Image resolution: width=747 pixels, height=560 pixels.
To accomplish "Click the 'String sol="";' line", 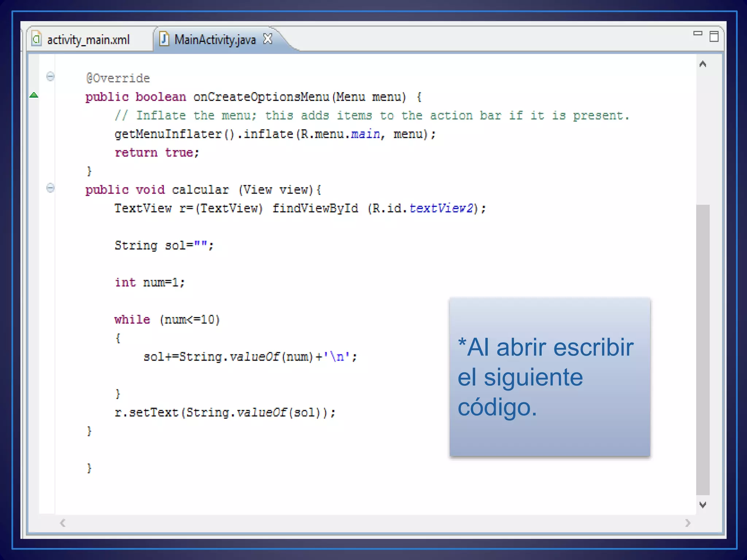I will click(x=164, y=246).
